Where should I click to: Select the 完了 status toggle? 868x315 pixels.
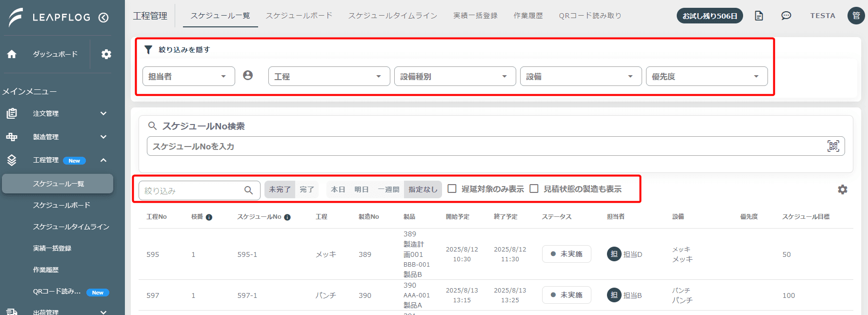pos(307,189)
